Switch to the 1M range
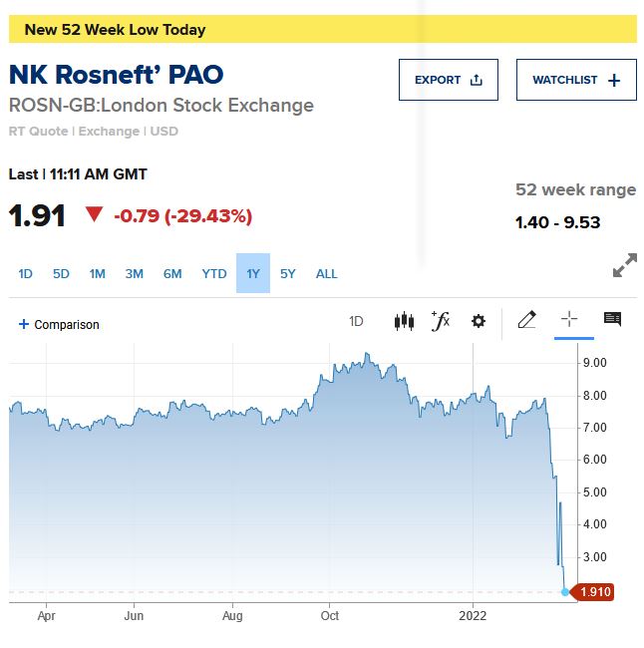 click(x=97, y=274)
